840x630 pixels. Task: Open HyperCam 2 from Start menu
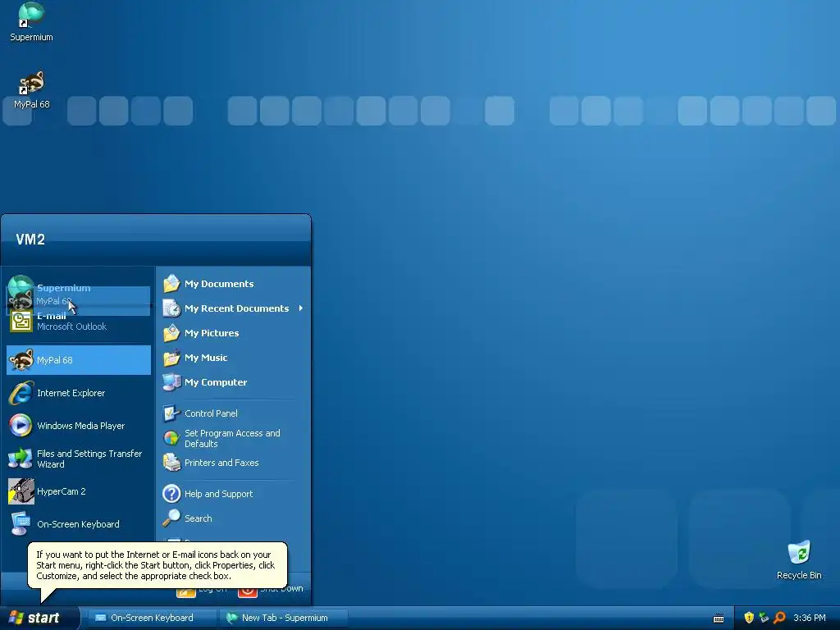79,492
